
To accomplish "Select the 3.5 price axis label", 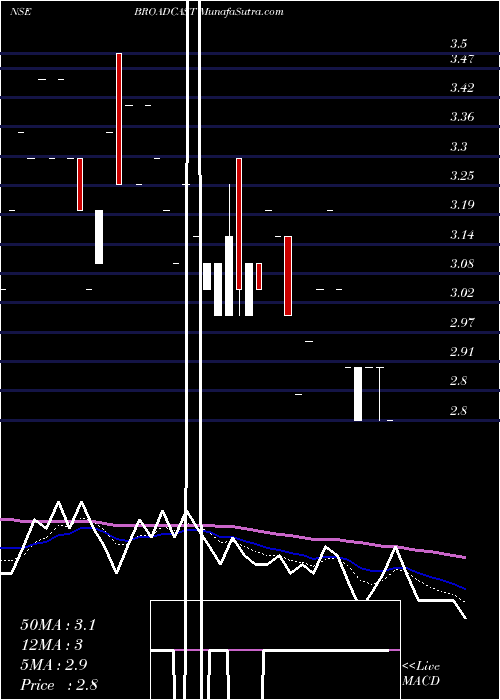I will click(458, 44).
